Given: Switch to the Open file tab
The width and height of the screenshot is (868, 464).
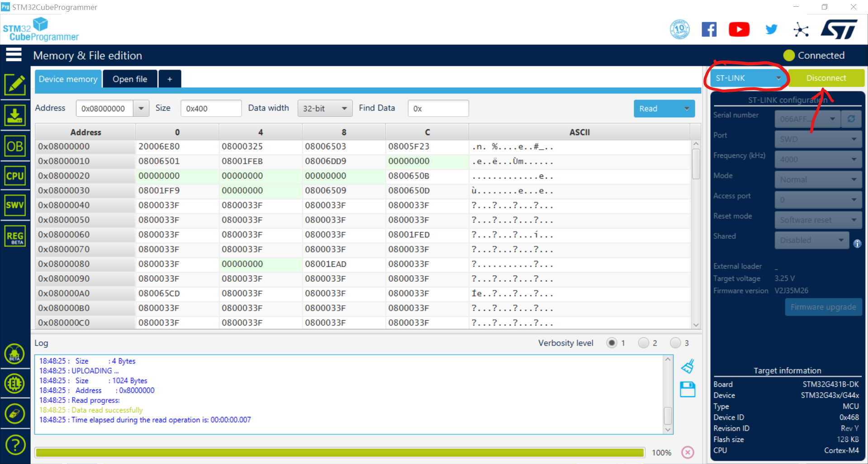Looking at the screenshot, I should [x=130, y=79].
